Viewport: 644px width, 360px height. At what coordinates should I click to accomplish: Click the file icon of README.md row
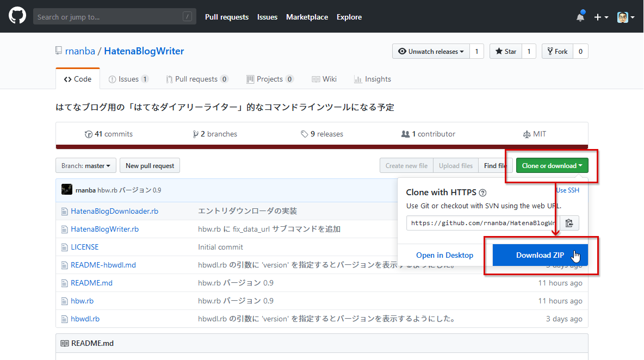[65, 283]
